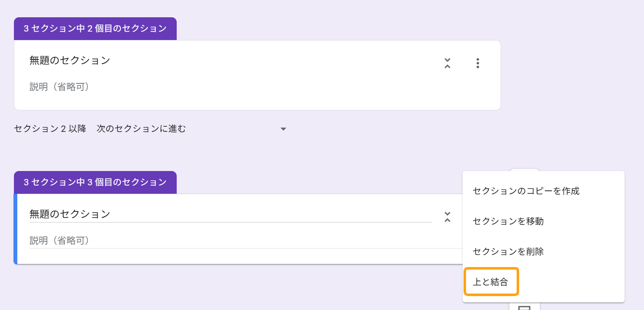
Task: Open the second section's three-dot options menu
Action: 477,63
